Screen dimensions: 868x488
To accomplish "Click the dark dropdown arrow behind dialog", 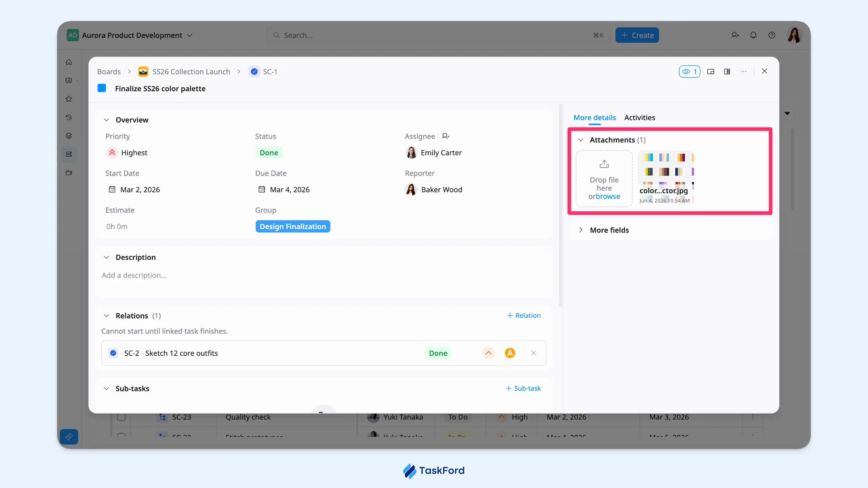I will click(x=787, y=114).
